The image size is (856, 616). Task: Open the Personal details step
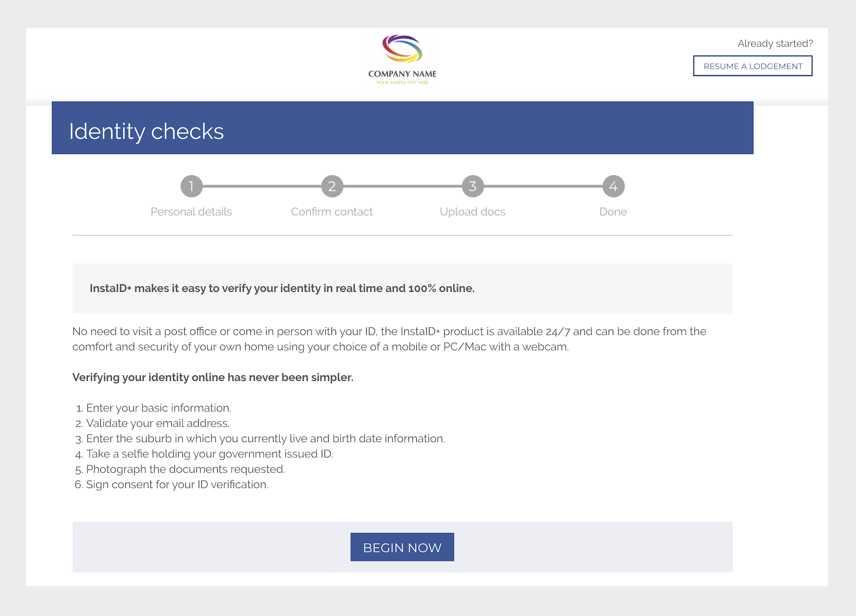(191, 212)
